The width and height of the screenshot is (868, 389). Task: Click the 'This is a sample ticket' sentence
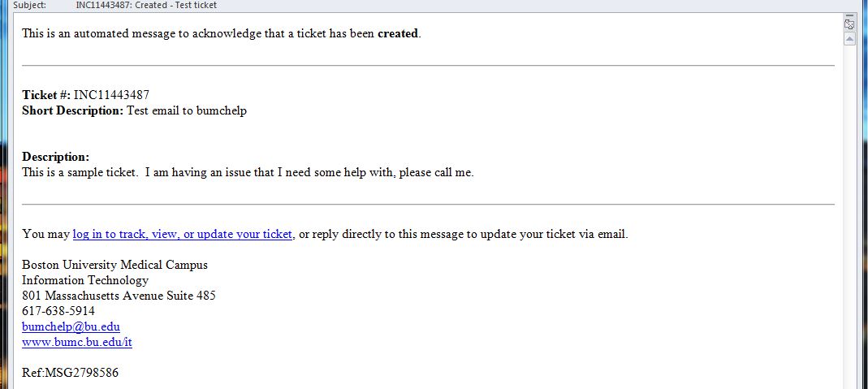[x=79, y=173]
